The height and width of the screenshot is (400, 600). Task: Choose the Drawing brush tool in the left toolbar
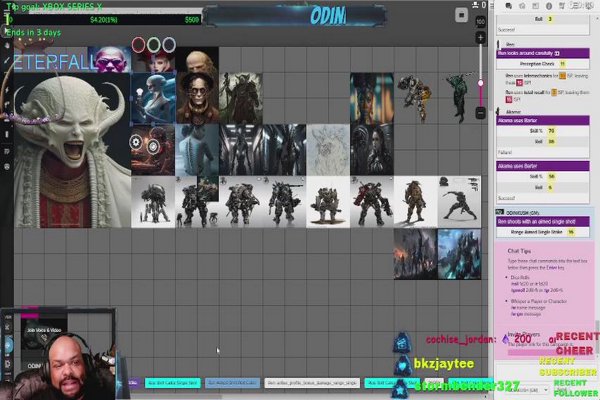pos(7,60)
